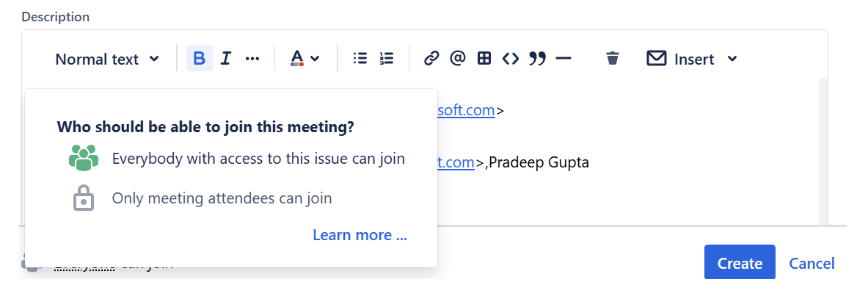
Task: Click the trash delete icon
Action: (613, 59)
